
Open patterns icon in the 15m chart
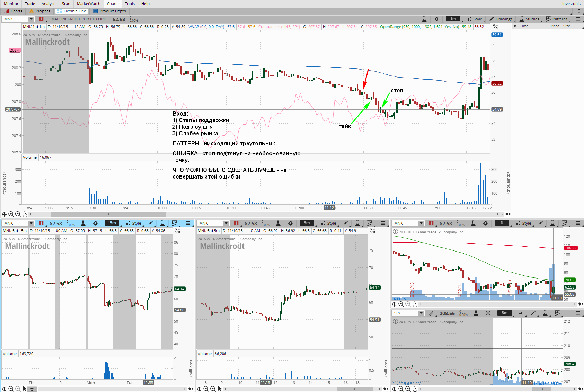click(x=175, y=223)
